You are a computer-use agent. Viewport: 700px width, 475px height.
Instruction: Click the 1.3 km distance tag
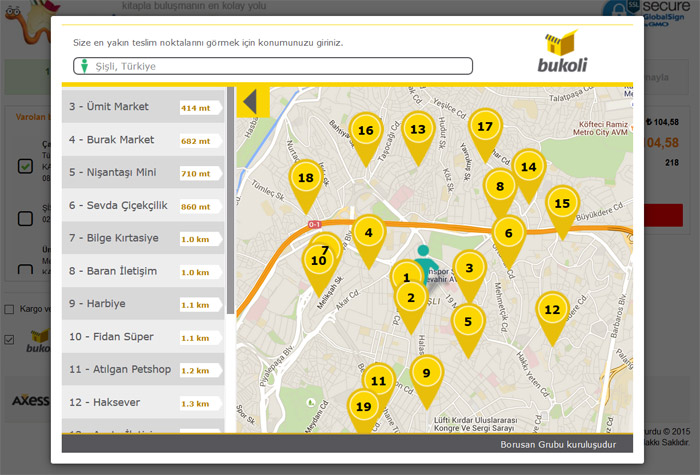pyautogui.click(x=200, y=404)
